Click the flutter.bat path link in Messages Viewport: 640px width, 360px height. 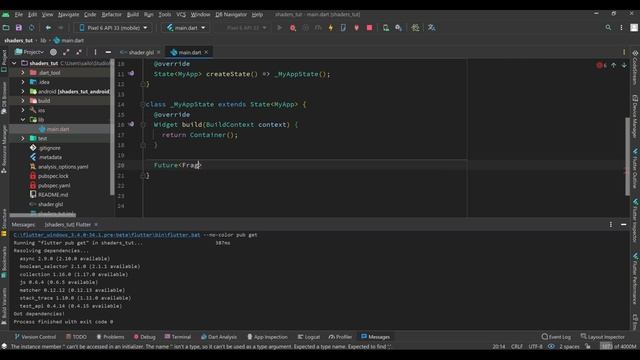tap(107, 235)
